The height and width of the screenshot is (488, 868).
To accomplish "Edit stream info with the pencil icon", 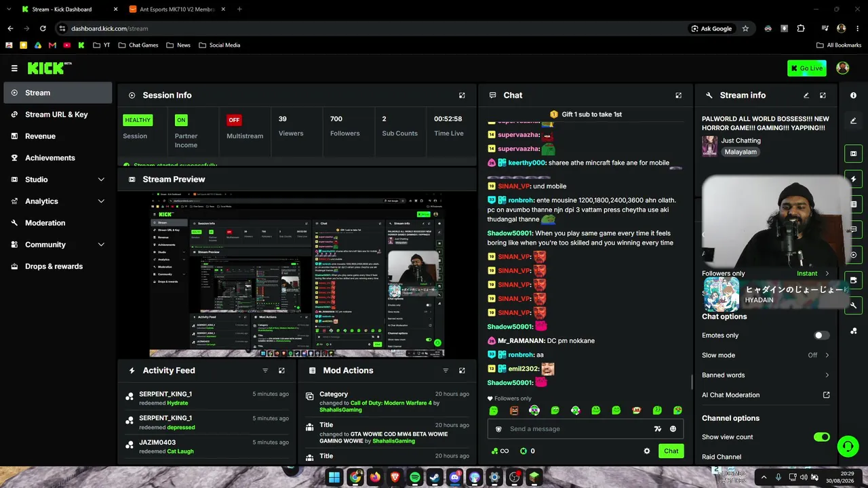I will tap(806, 96).
